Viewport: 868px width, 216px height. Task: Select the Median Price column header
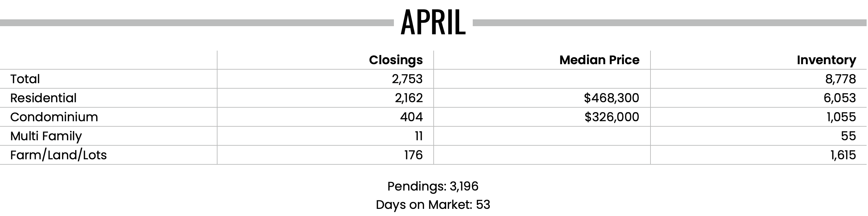point(600,60)
